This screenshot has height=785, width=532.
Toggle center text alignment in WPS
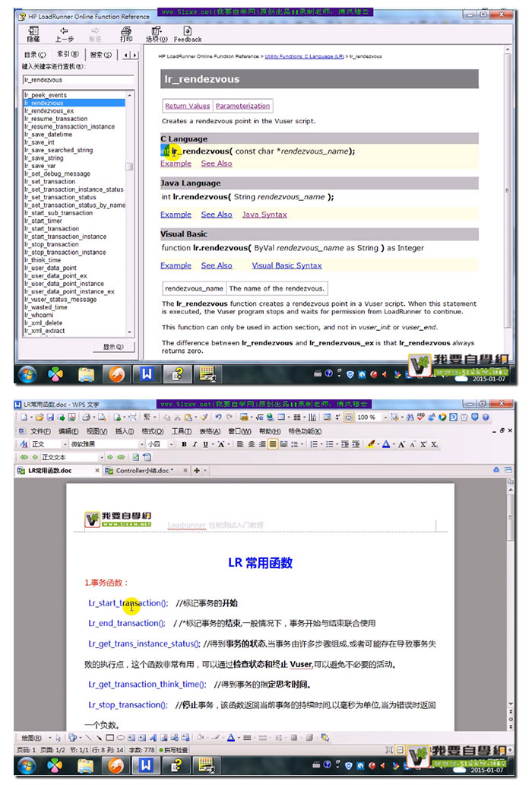pos(251,444)
